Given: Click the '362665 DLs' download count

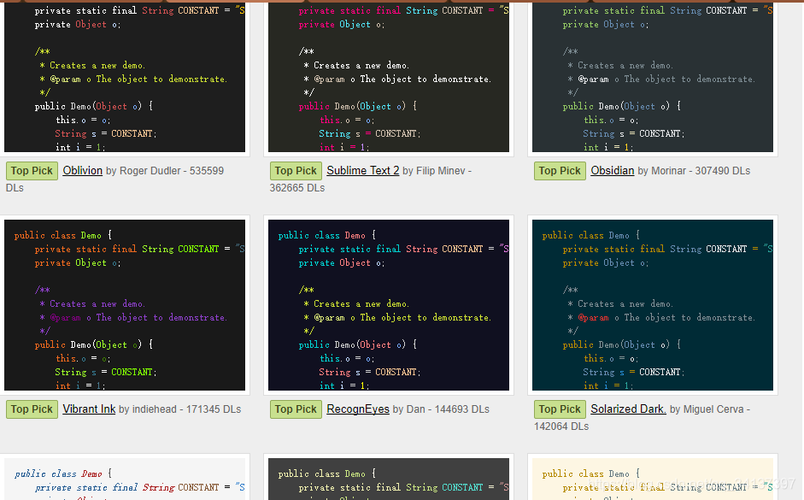Looking at the screenshot, I should point(297,188).
